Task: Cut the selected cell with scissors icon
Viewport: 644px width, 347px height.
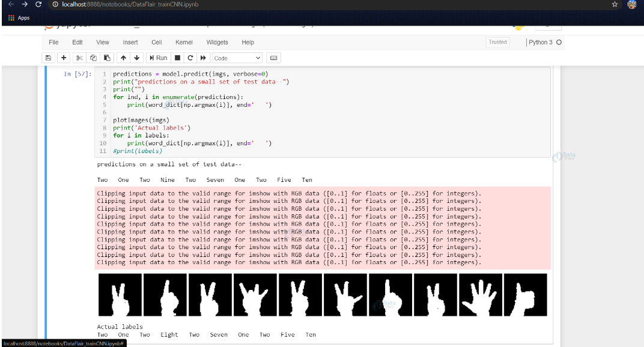Action: tap(79, 58)
